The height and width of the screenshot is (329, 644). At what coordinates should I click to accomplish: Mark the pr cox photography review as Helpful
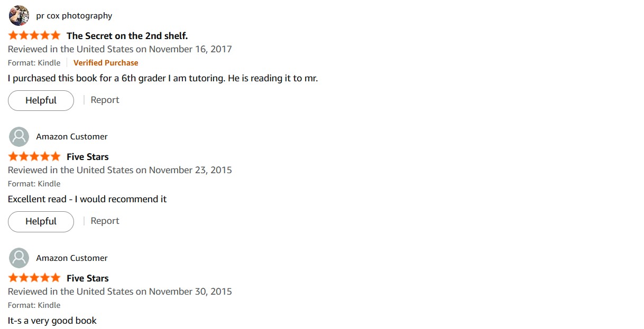point(41,100)
